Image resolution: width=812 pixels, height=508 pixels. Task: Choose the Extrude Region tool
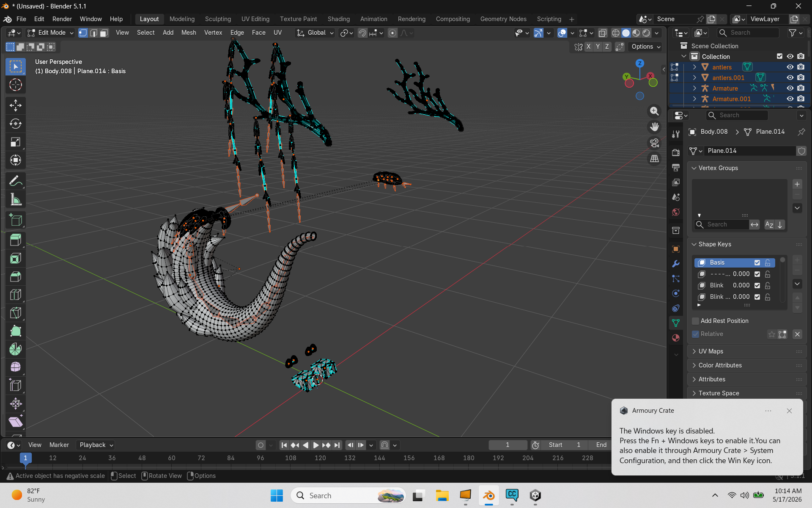(16, 240)
